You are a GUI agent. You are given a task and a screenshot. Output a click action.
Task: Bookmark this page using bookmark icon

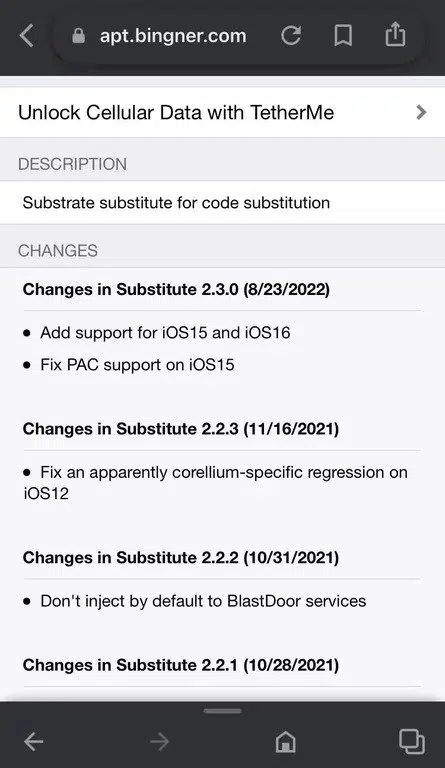pyautogui.click(x=343, y=36)
